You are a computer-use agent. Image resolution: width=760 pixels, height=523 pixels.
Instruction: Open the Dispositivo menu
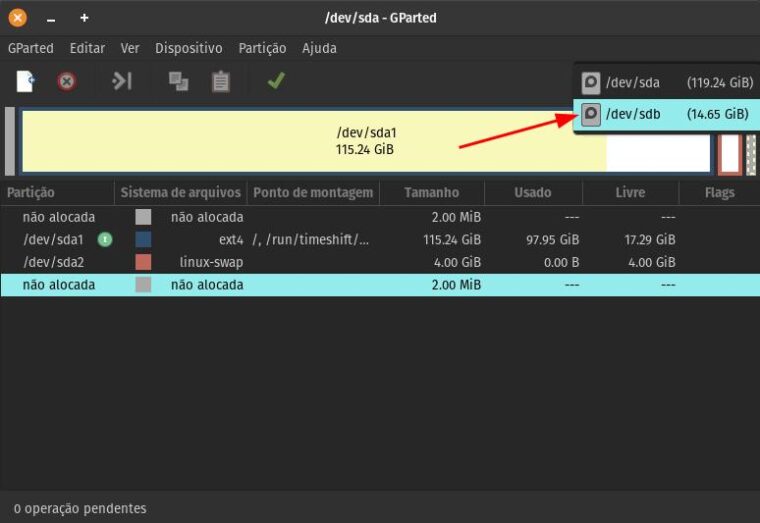tap(188, 48)
